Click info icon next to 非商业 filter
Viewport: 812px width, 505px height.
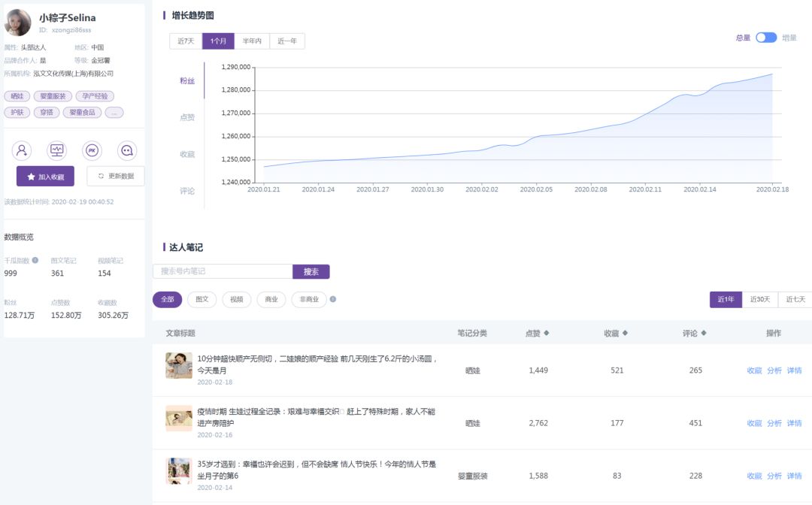tap(333, 299)
